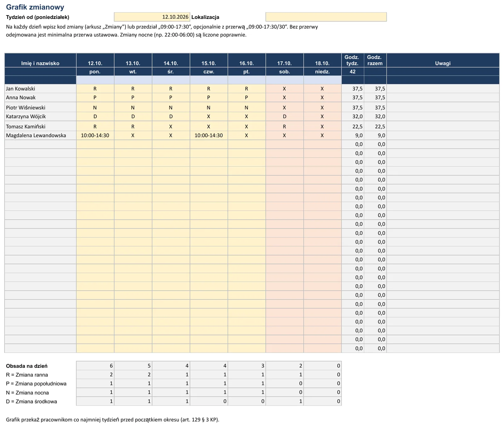Viewport: 504px width, 427px height.
Task: Click Anna Nowak's Friday P shift cell
Action: (x=247, y=98)
